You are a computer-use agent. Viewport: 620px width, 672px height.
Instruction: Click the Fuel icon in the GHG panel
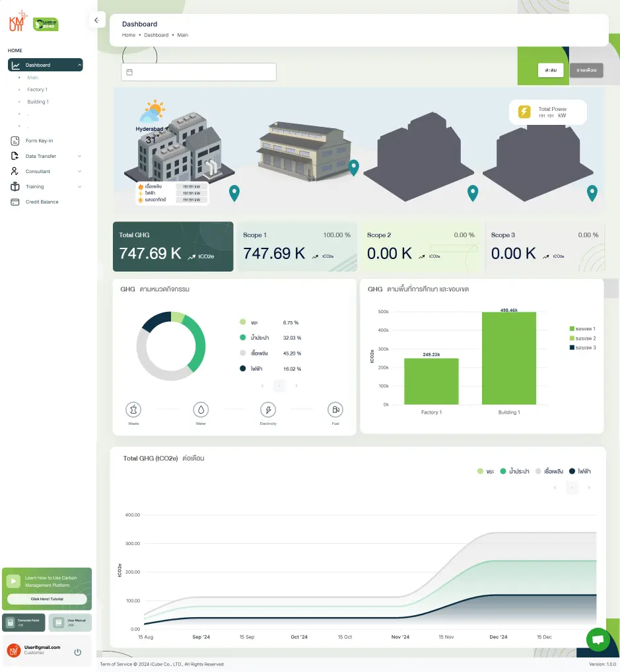[335, 410]
